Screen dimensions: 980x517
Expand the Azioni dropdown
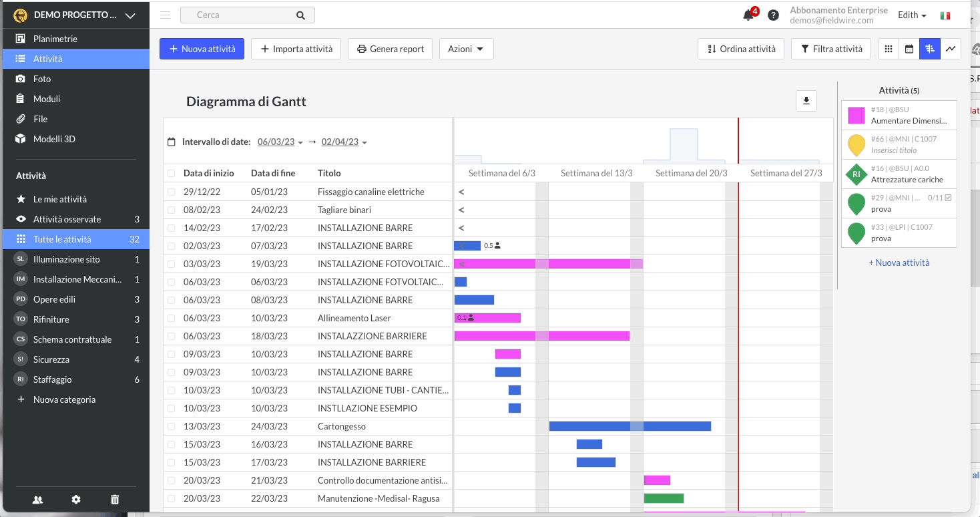(466, 49)
